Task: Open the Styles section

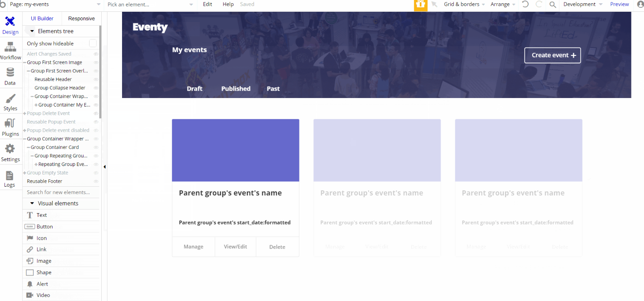Action: tap(10, 102)
